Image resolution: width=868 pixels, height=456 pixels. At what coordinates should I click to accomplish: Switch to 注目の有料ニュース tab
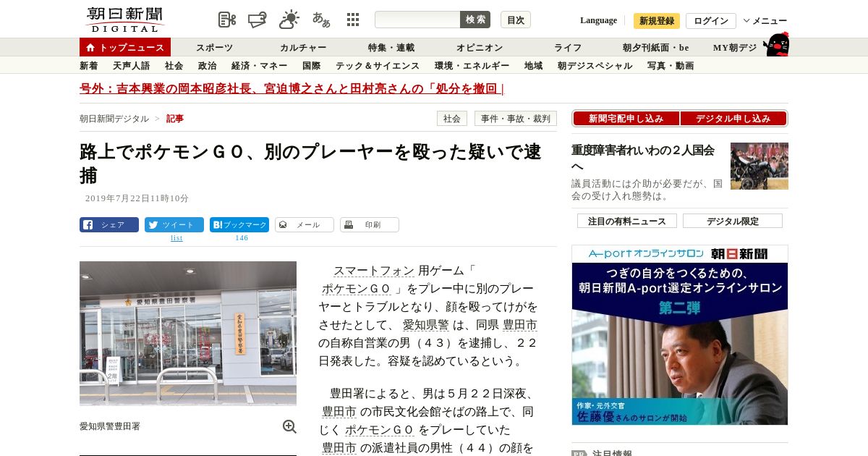tap(627, 221)
